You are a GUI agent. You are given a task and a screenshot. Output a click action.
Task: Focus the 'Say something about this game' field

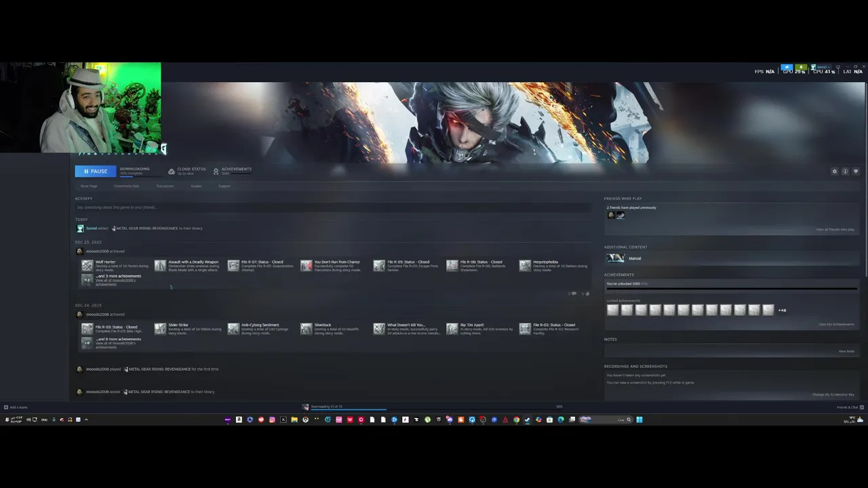point(332,207)
